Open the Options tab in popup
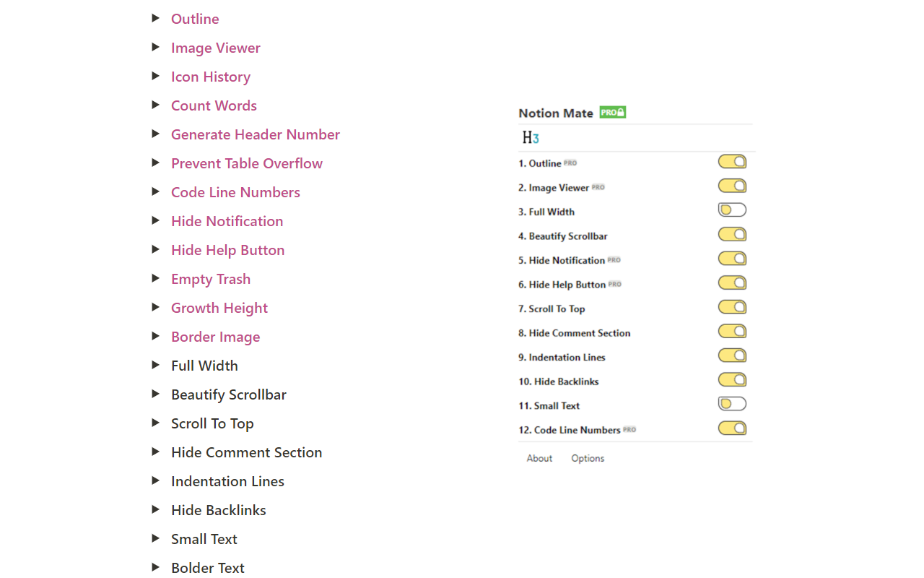 588,458
